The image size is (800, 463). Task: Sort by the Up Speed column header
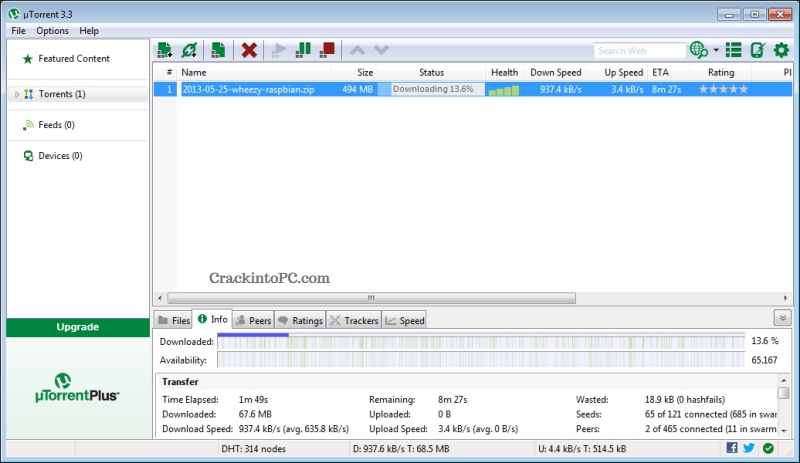(x=618, y=72)
